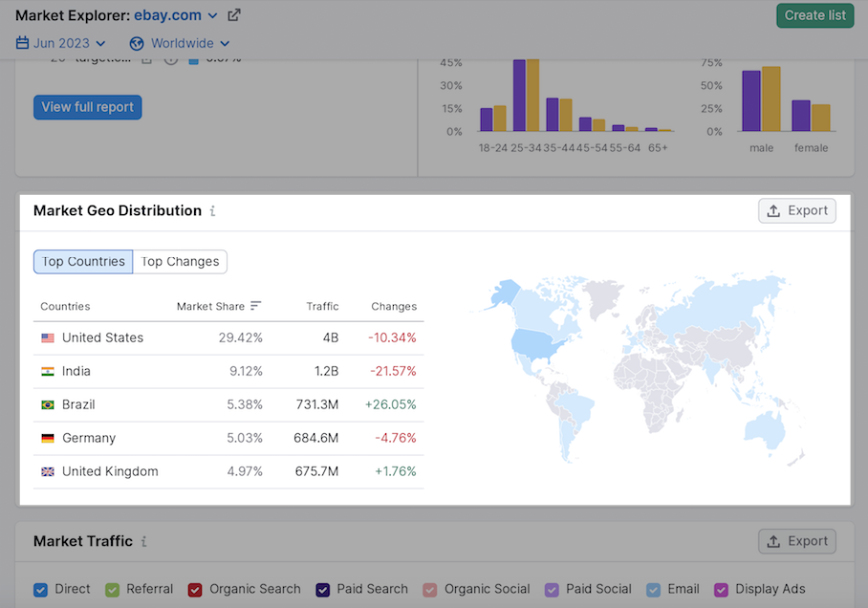Click the View full report button
Screen dimensions: 868x608
tap(87, 107)
